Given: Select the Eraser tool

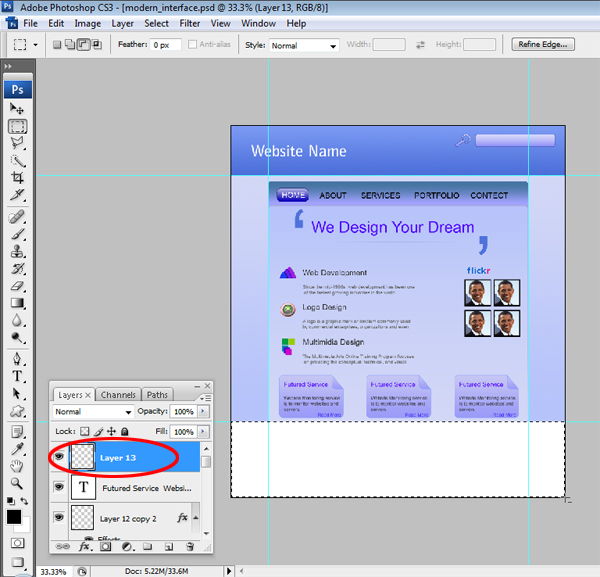Looking at the screenshot, I should 17,286.
